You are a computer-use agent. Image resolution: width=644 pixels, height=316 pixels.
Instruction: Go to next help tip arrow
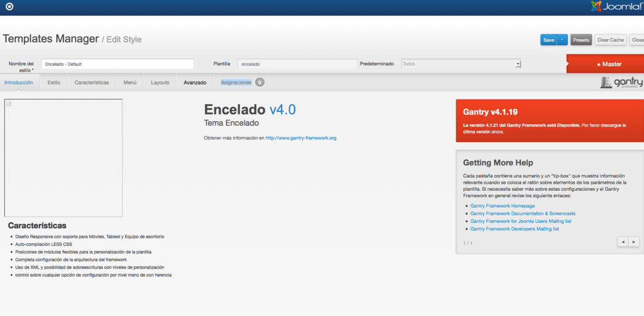point(634,242)
